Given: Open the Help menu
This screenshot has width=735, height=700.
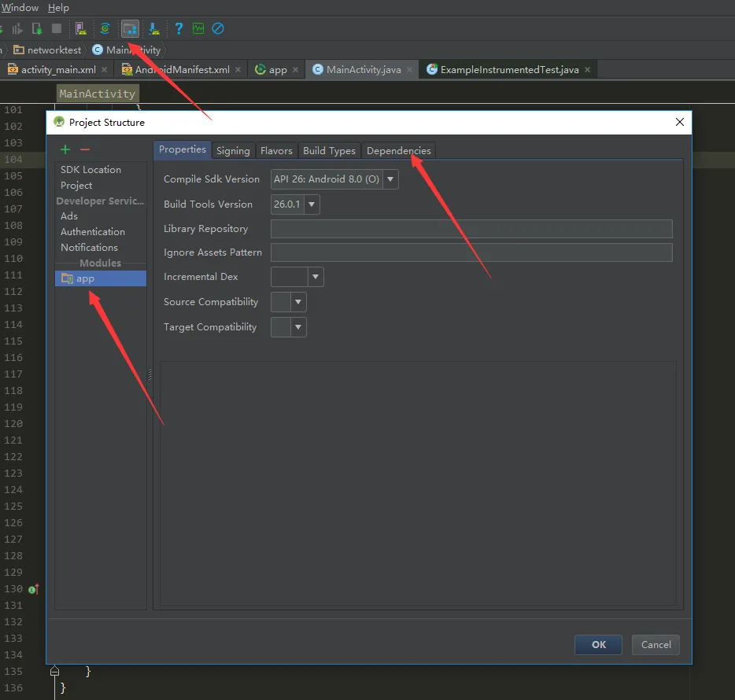Looking at the screenshot, I should point(58,8).
